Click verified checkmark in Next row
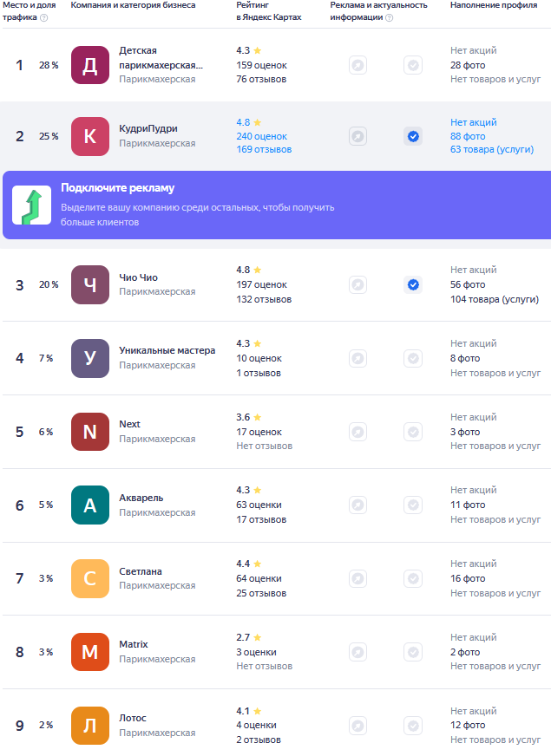The image size is (551, 756). [x=413, y=432]
